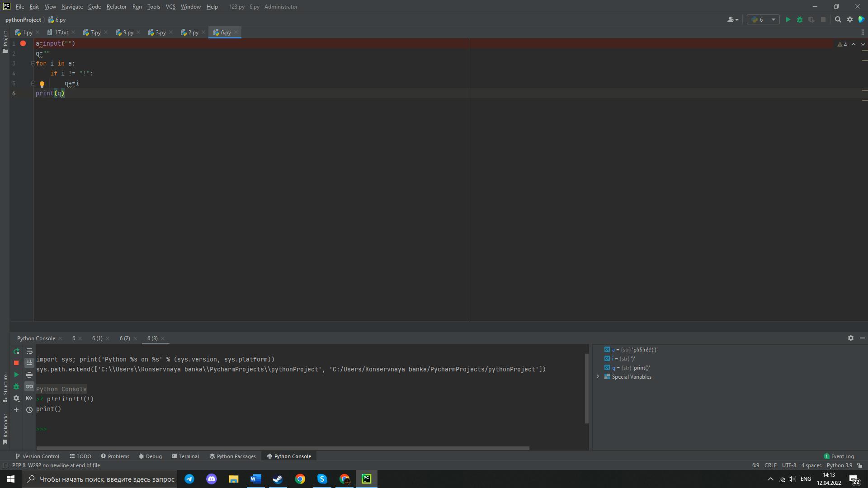
Task: Open console history clock icon
Action: point(29,410)
